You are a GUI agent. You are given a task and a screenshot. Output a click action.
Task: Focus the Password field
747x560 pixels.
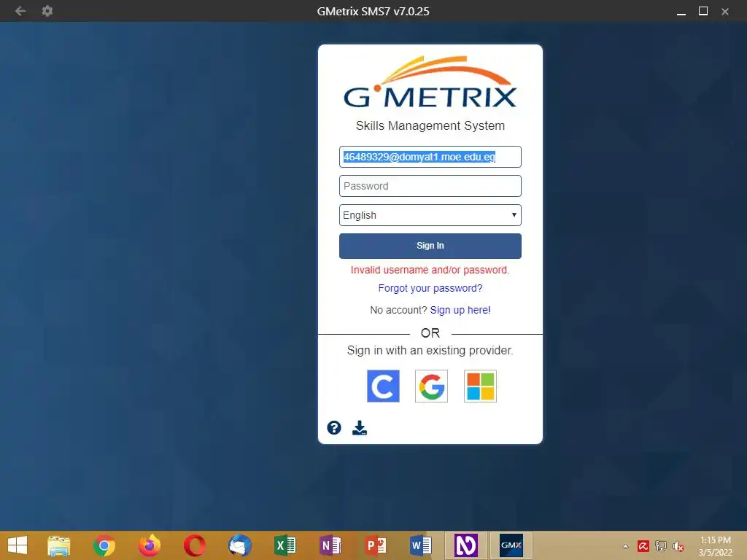coord(430,186)
